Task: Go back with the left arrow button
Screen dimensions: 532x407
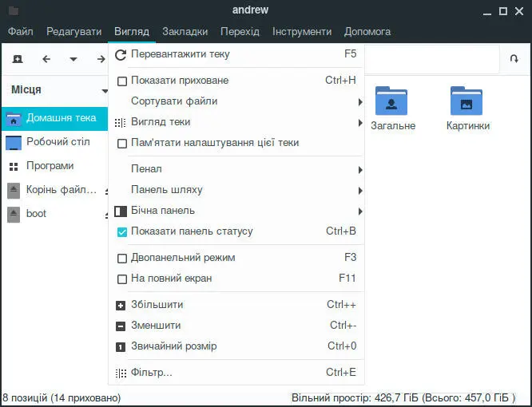Action: pos(46,59)
